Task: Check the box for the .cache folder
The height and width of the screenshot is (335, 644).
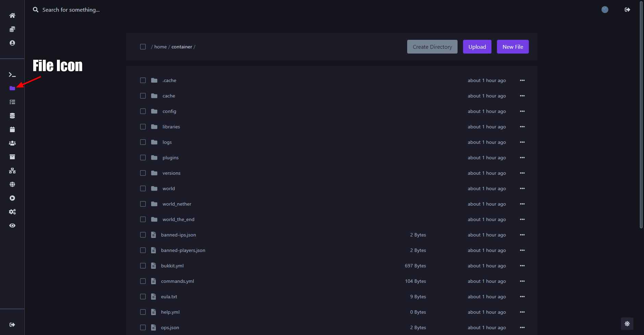Action: click(143, 80)
